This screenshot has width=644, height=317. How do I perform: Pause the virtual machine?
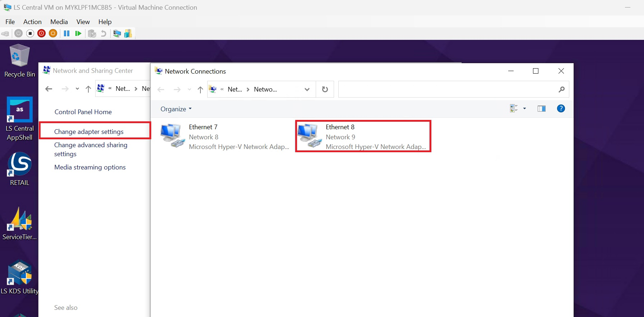click(66, 33)
